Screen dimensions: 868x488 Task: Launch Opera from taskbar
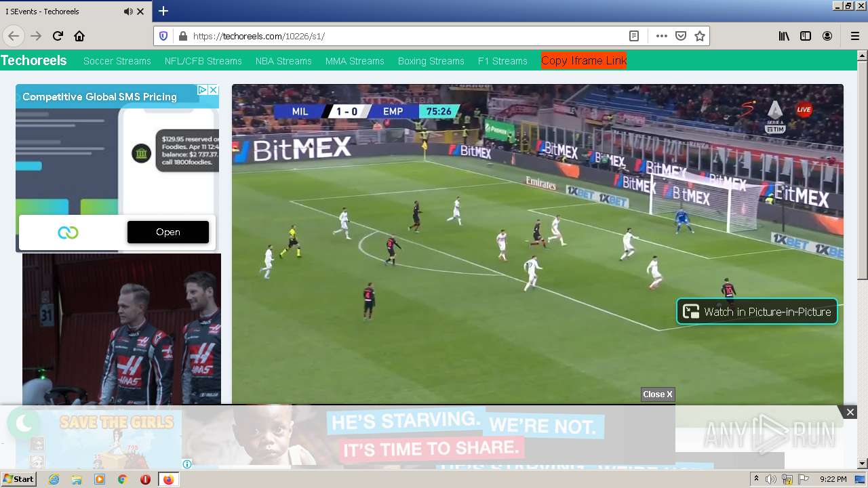click(145, 479)
